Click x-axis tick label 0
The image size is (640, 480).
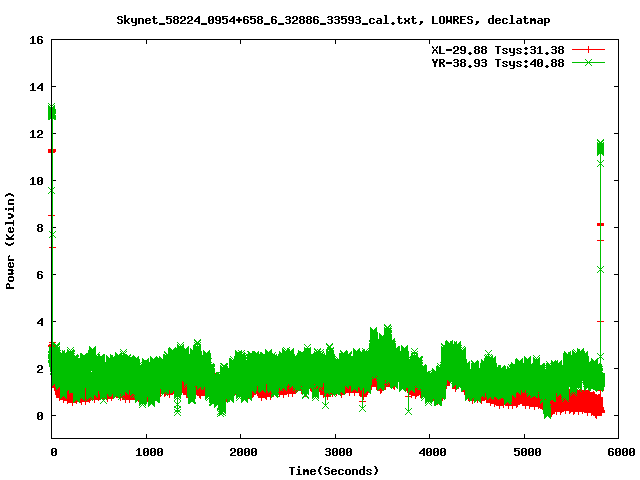54,452
